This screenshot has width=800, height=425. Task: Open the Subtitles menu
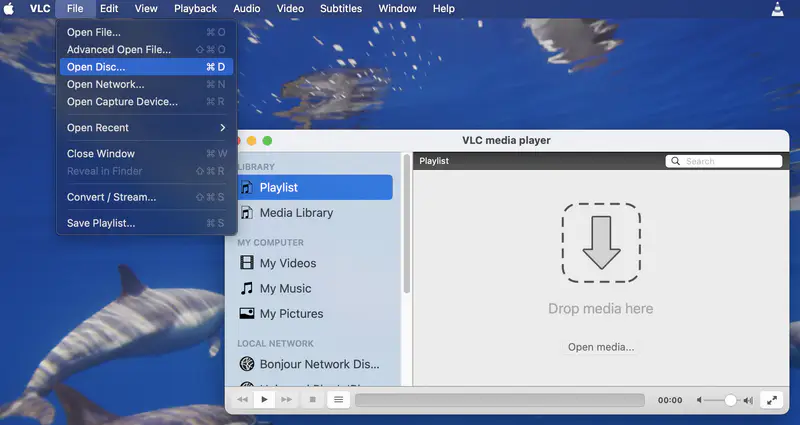click(x=341, y=9)
